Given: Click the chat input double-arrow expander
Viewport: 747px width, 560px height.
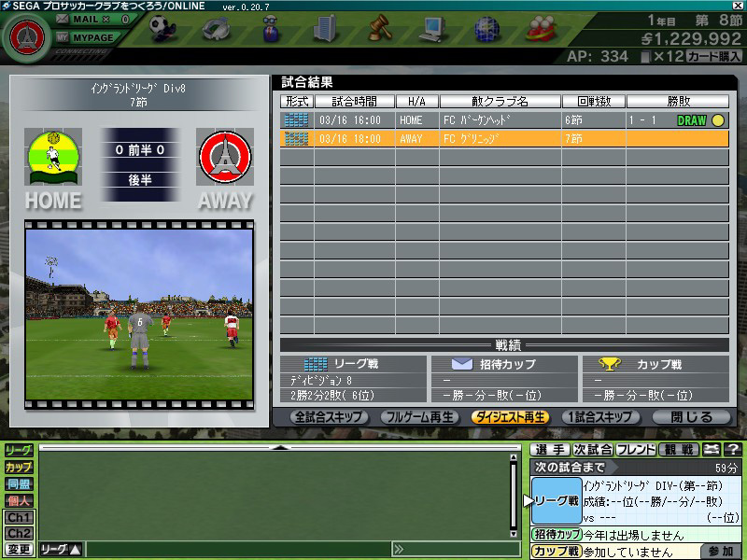Looking at the screenshot, I should point(399,550).
